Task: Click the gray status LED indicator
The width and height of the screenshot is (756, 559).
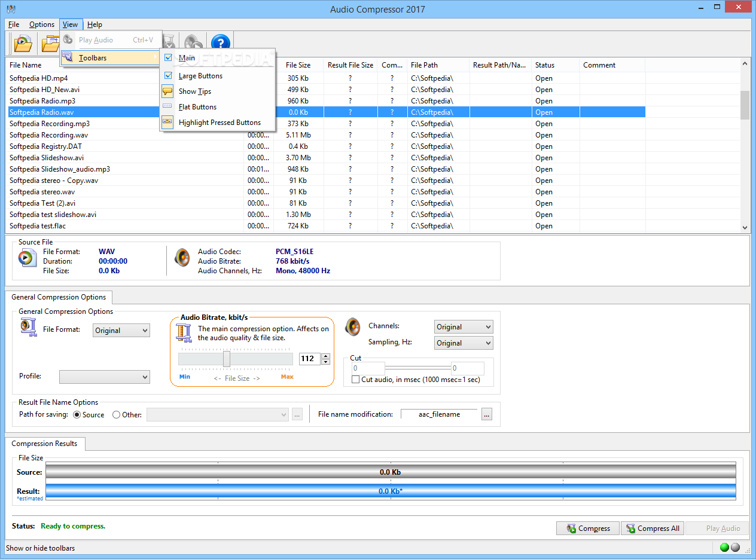Action: (x=735, y=547)
